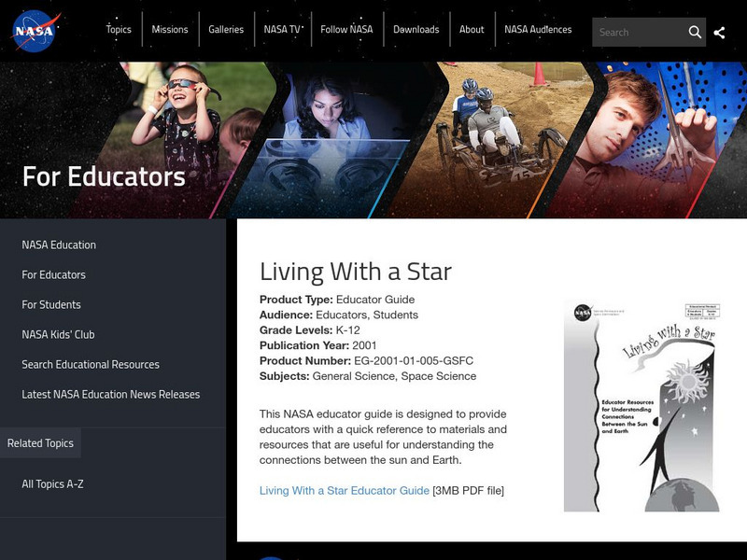This screenshot has width=747, height=560.
Task: Select the About menu item
Action: tap(472, 29)
